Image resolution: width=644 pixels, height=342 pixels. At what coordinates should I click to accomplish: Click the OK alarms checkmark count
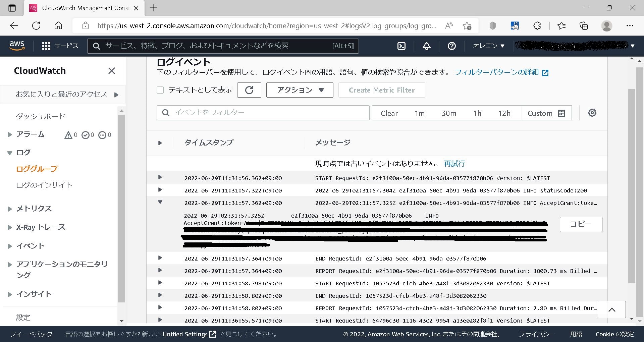coord(88,135)
